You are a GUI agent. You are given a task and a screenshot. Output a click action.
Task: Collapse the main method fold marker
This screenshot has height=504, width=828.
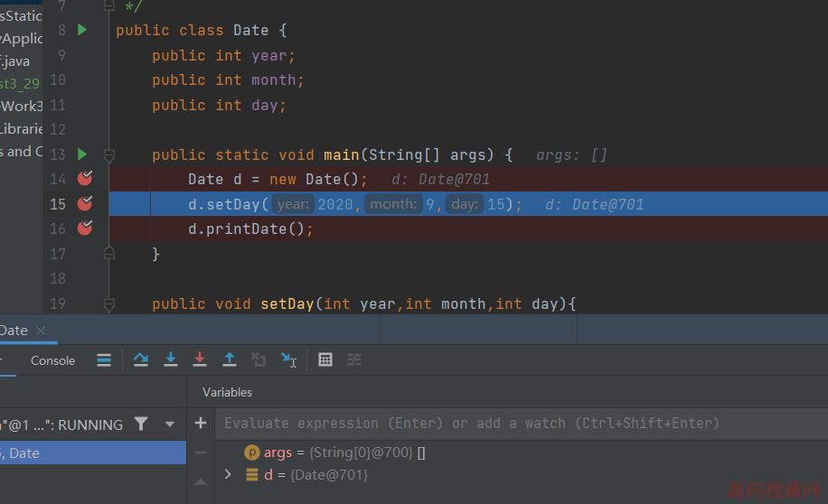(109, 155)
